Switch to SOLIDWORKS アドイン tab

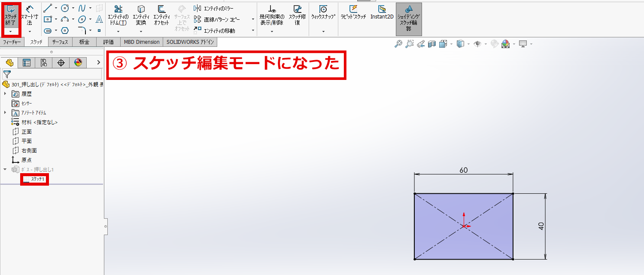pos(190,42)
